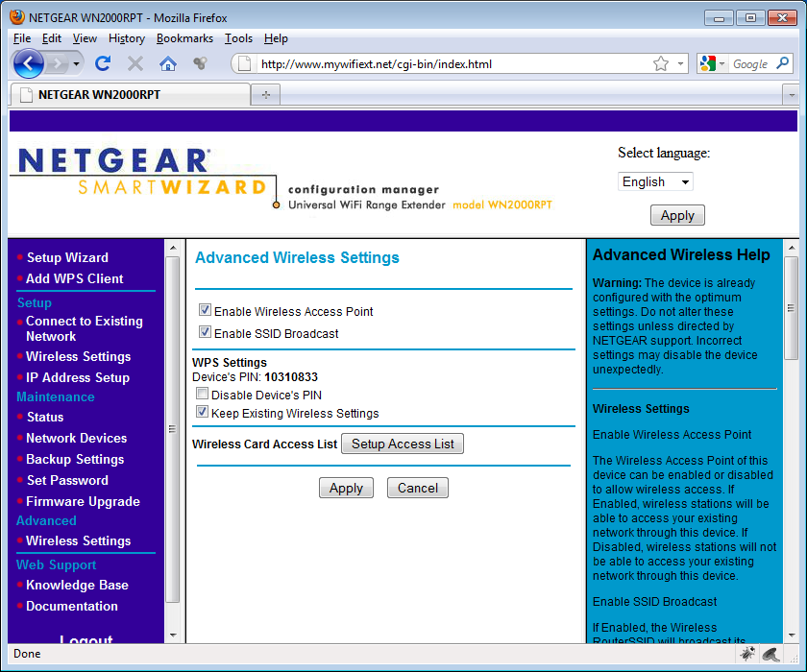This screenshot has height=672, width=807.
Task: Open the address bar history dropdown
Action: click(680, 63)
